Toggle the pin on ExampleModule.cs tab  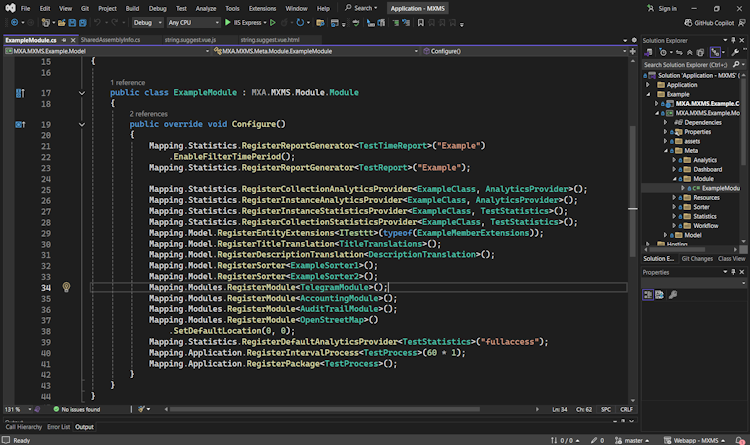click(x=64, y=40)
